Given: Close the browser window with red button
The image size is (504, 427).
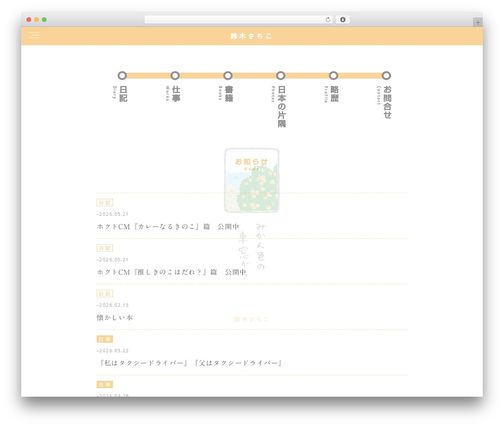Looking at the screenshot, I should (29, 20).
